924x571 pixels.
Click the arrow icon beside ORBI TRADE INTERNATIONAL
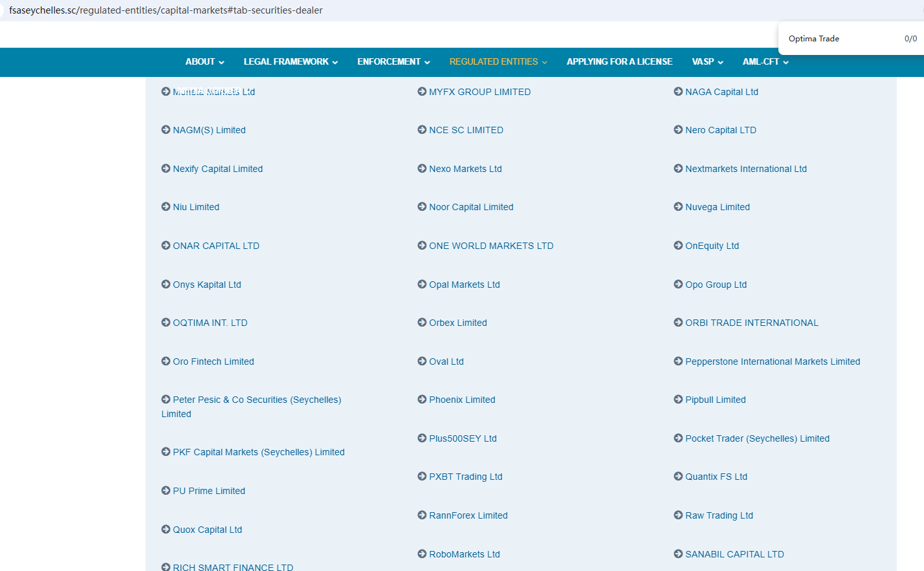[x=678, y=323]
